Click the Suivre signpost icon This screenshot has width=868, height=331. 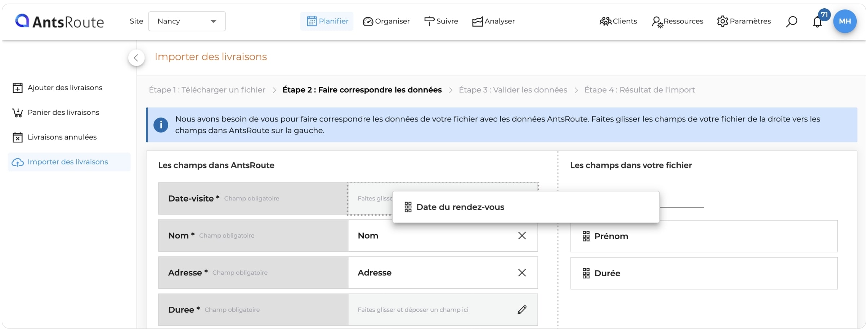click(429, 21)
